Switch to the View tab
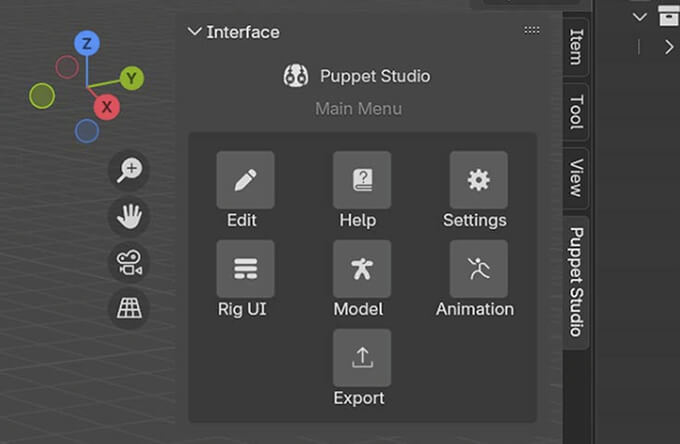Image resolution: width=680 pixels, height=444 pixels. click(576, 177)
